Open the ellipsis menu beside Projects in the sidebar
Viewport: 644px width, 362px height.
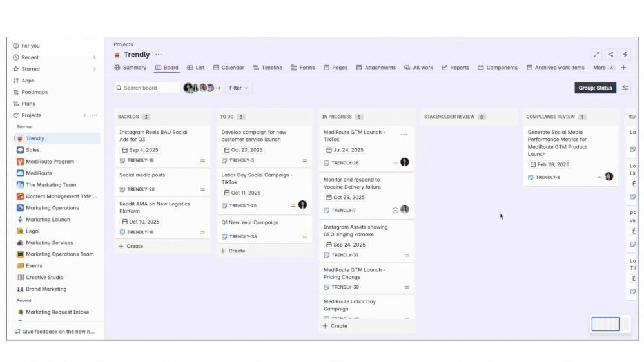click(95, 115)
